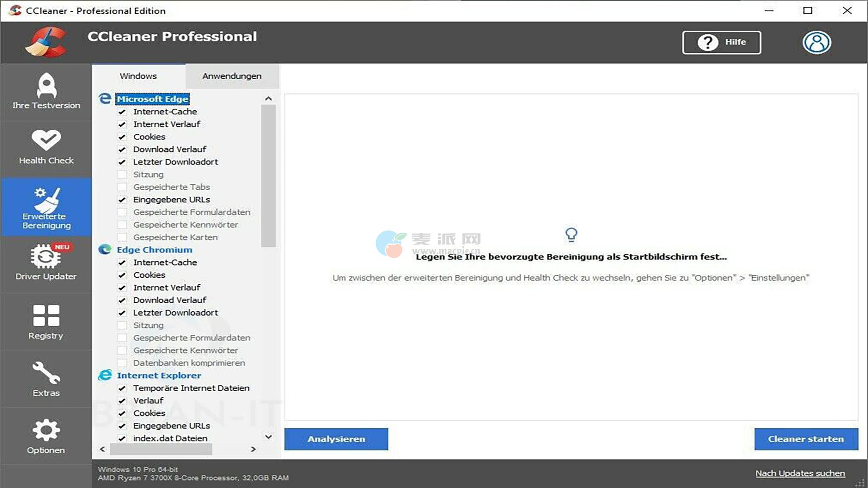
Task: Collapse the Edge Chromium category heading
Action: pyautogui.click(x=154, y=249)
